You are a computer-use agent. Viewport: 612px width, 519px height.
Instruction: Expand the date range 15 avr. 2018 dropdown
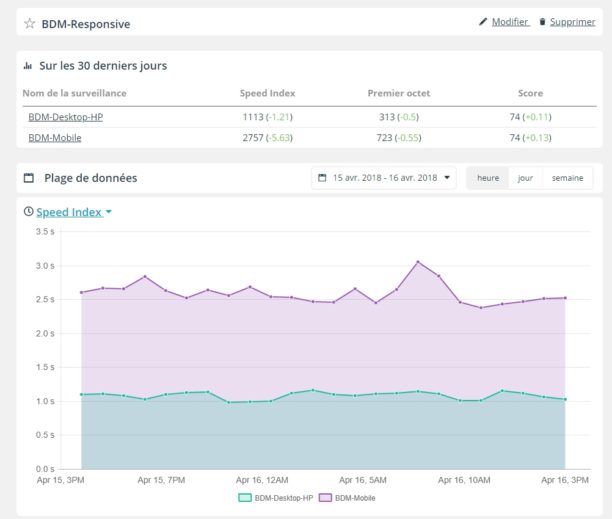tap(385, 178)
